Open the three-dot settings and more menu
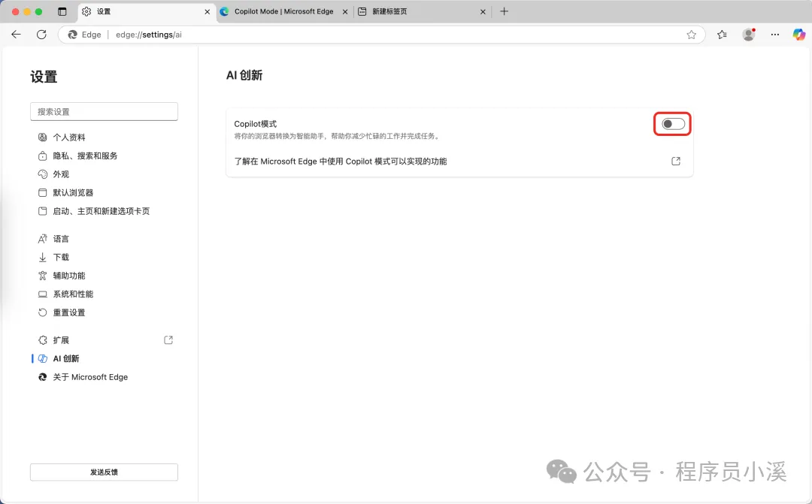 pos(774,35)
